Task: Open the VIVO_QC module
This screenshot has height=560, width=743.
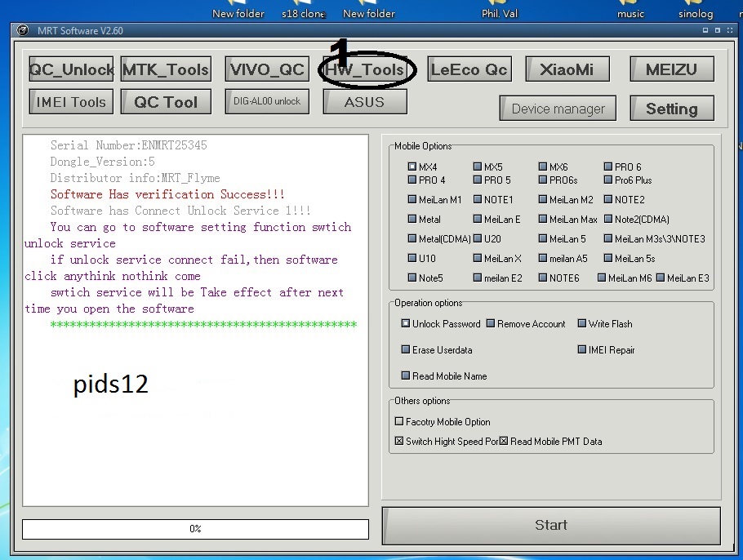Action: (x=267, y=69)
